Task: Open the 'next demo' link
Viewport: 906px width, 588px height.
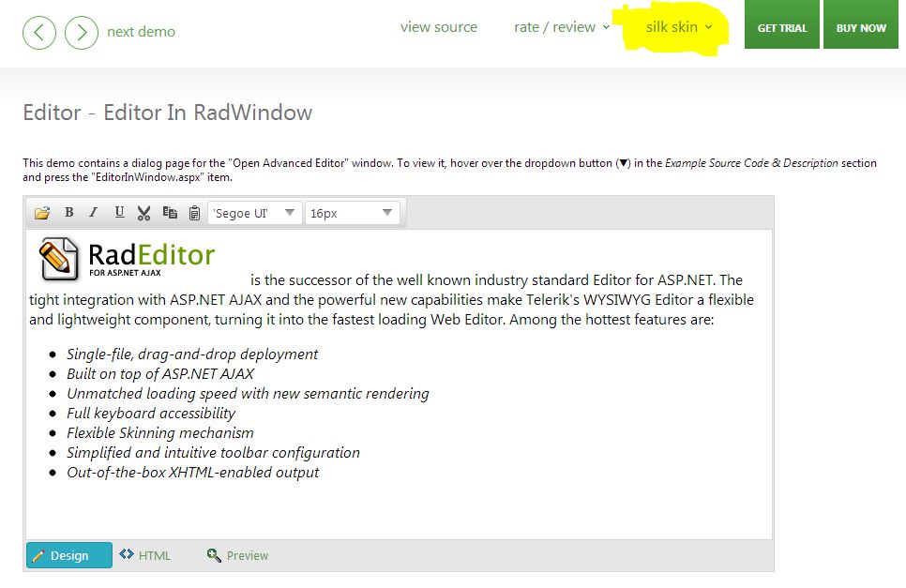Action: click(x=141, y=32)
